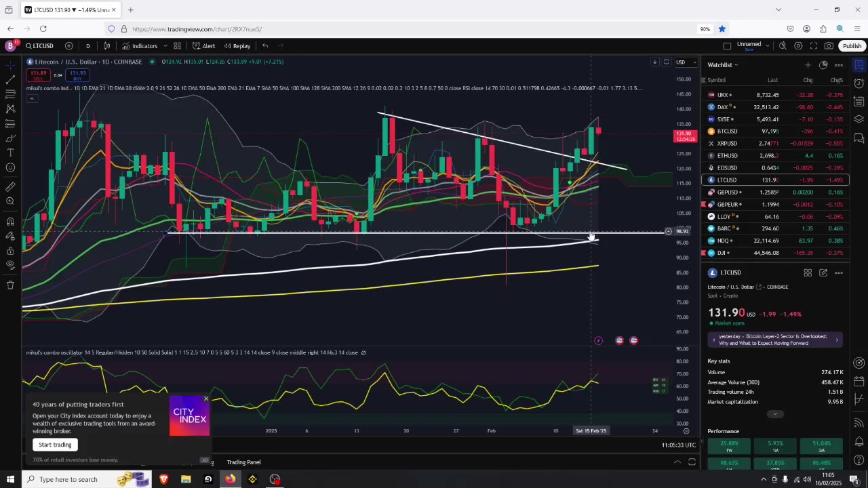Select ETHUSD in the watchlist
Image resolution: width=868 pixels, height=488 pixels.
click(774, 156)
